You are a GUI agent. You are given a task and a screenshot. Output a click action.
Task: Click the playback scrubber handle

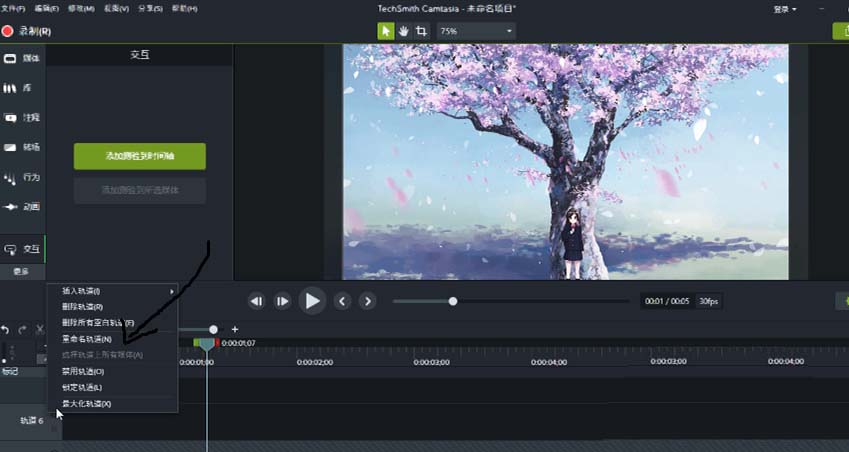point(453,301)
